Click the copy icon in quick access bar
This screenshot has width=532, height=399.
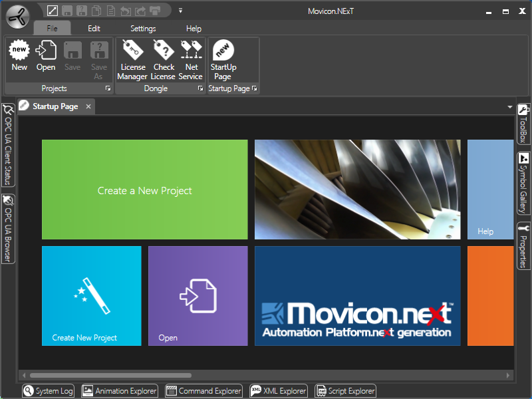[96, 11]
